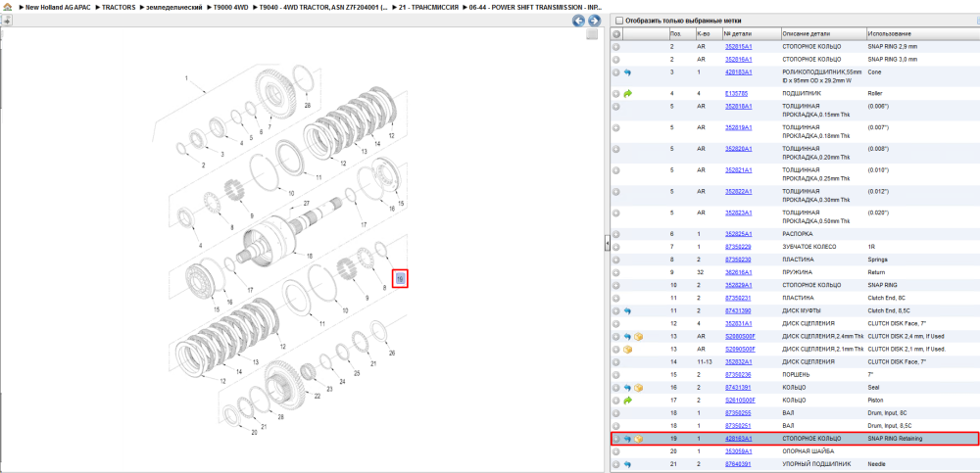
Task: Sort by 'К-во' column header
Action: pyautogui.click(x=709, y=33)
